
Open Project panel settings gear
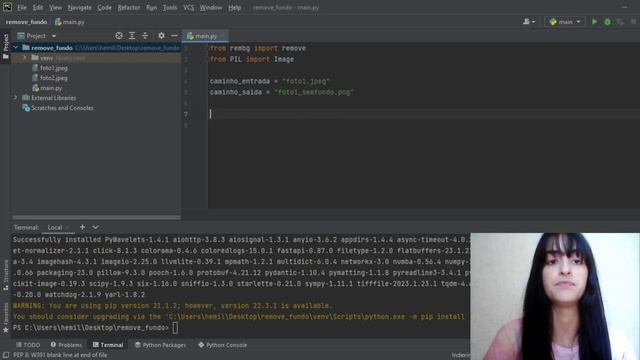[162, 36]
